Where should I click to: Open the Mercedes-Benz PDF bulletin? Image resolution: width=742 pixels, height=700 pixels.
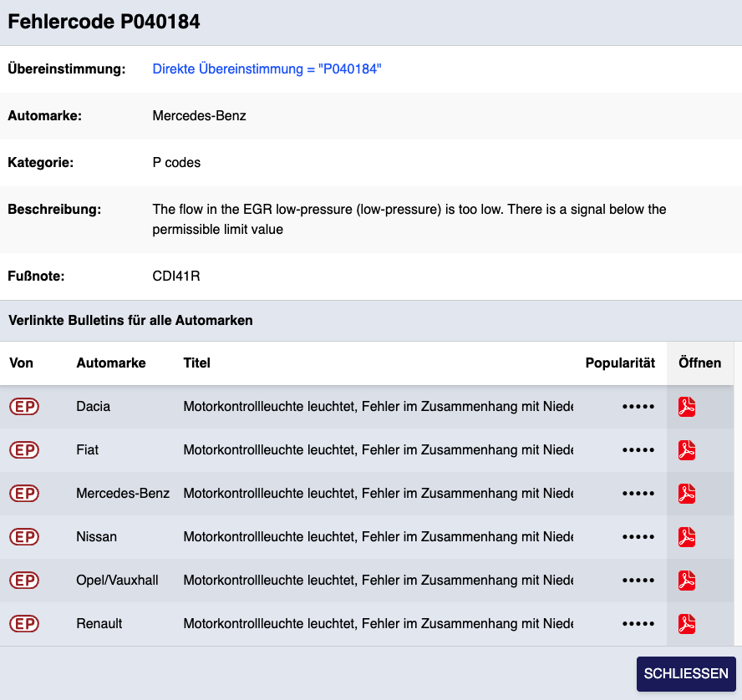[687, 494]
